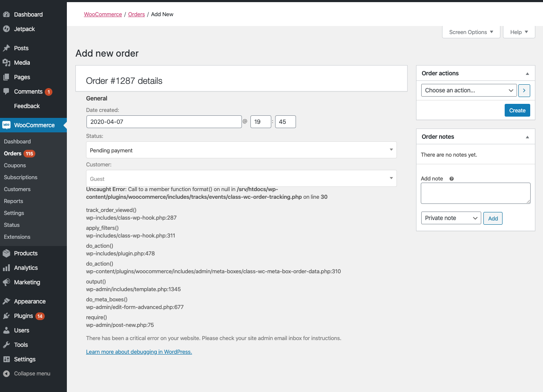Focus the Date created input field
The width and height of the screenshot is (543, 392).
pyautogui.click(x=164, y=121)
